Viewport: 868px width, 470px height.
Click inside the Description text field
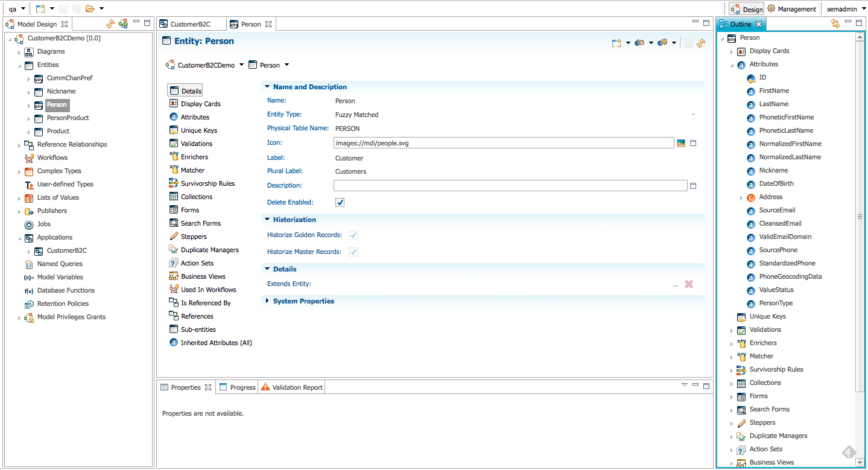pyautogui.click(x=510, y=185)
